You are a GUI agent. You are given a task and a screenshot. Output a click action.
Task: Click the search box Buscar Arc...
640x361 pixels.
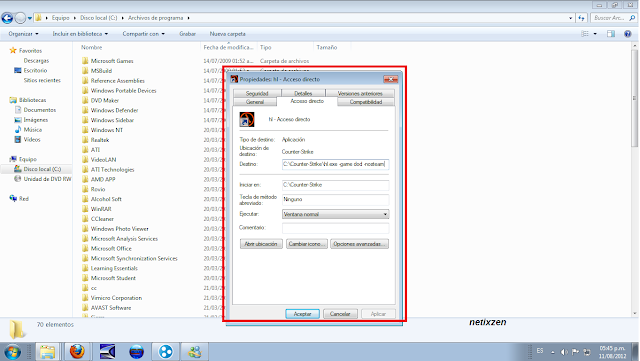[613, 18]
